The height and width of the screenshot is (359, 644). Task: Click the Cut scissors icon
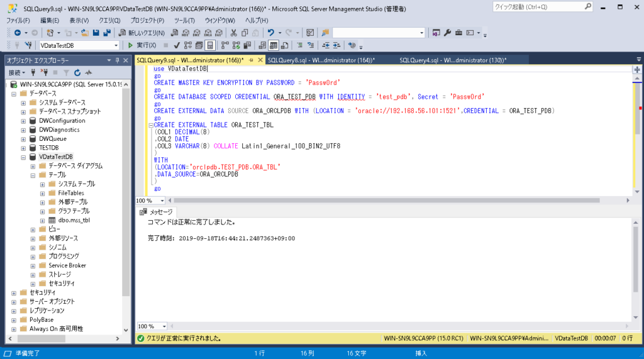[233, 33]
